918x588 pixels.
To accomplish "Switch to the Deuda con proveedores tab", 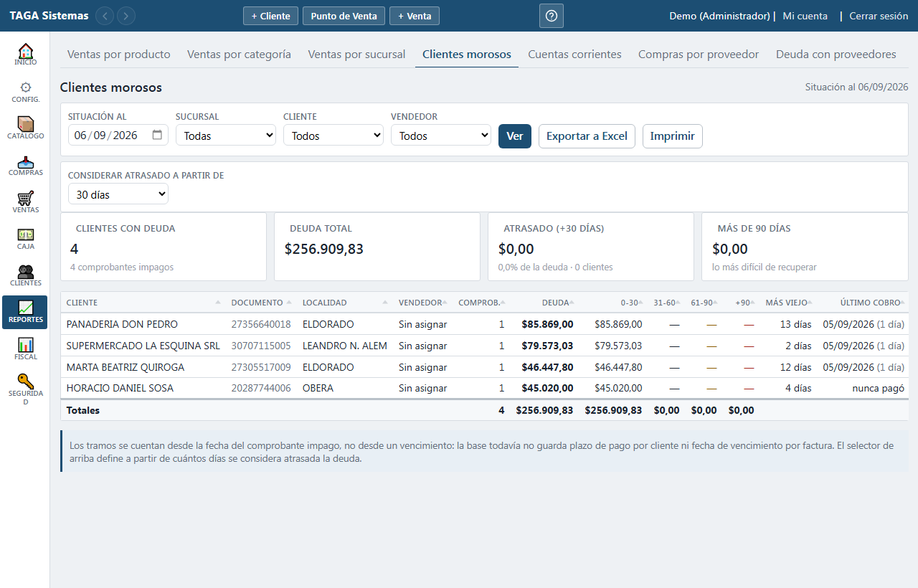I will pos(836,54).
